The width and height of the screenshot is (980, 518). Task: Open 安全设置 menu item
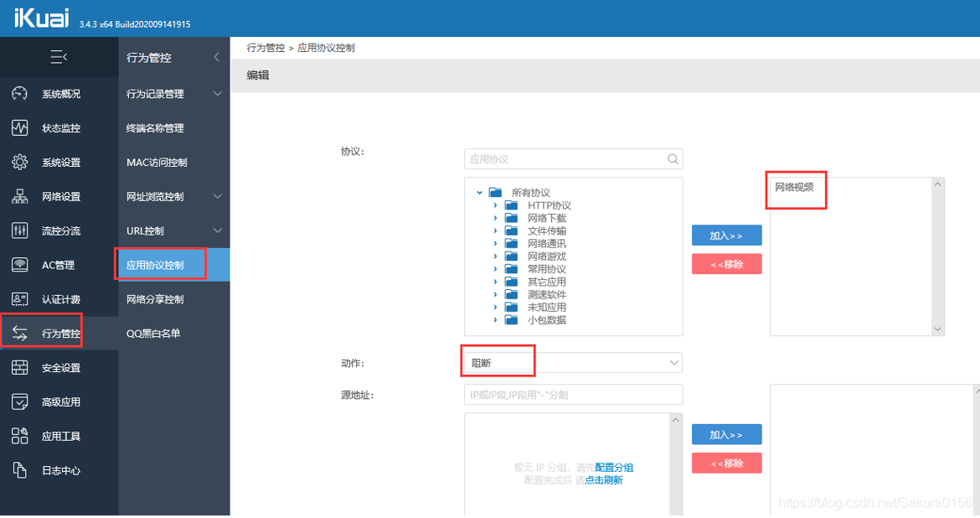pyautogui.click(x=59, y=368)
